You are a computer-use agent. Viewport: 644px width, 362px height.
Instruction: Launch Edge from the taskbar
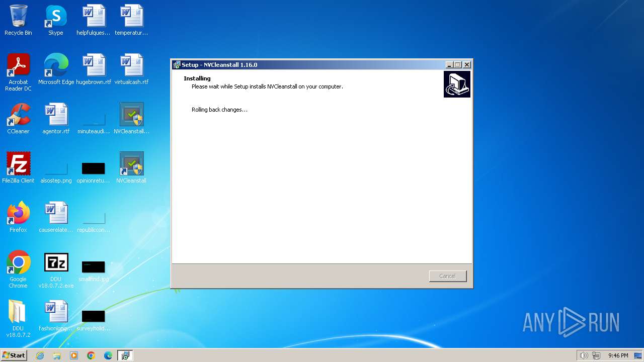(x=108, y=355)
